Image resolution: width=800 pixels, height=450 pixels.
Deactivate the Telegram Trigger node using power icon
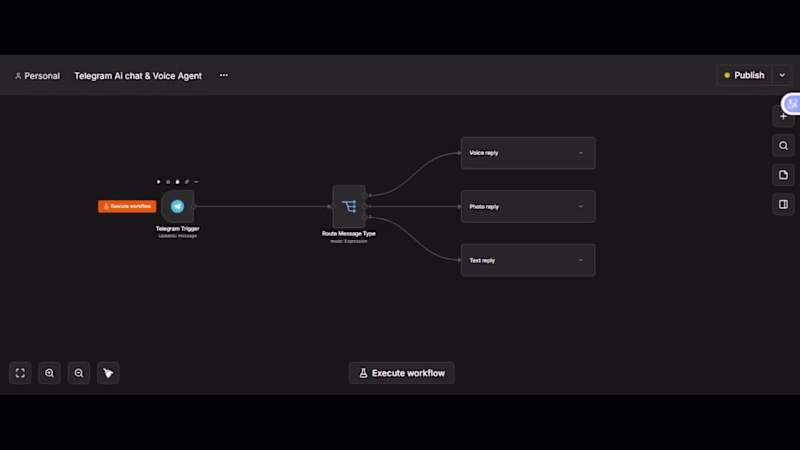(168, 182)
